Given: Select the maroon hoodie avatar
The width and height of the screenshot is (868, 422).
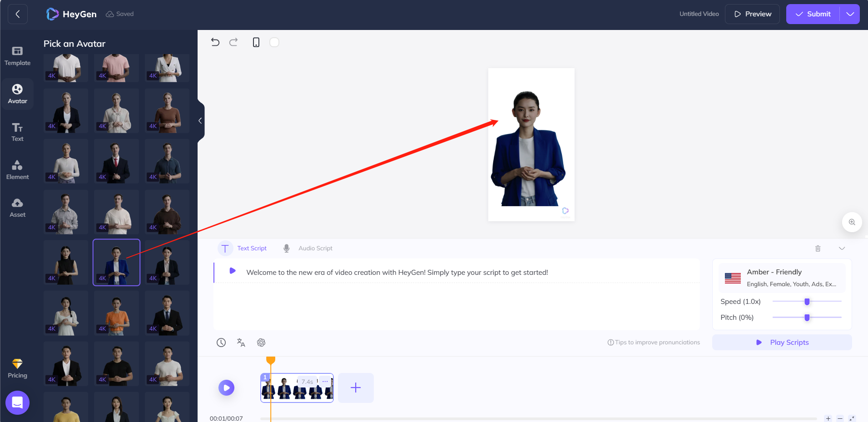Looking at the screenshot, I should 167,212.
